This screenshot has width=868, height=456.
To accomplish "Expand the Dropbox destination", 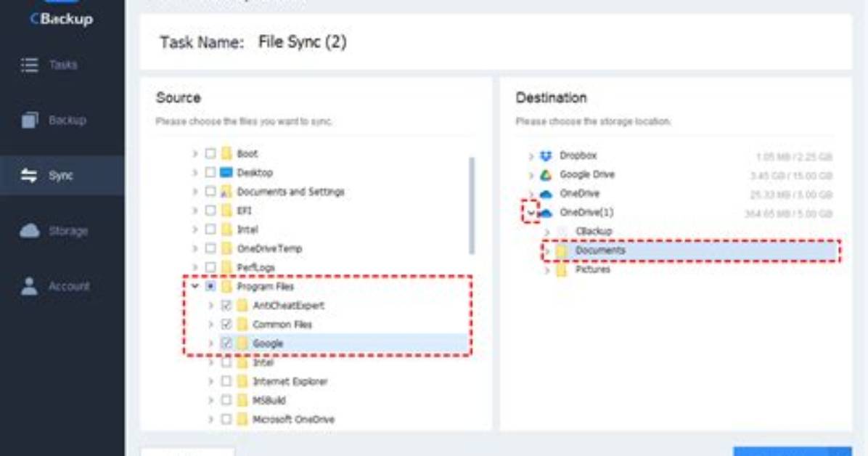I will (x=531, y=156).
